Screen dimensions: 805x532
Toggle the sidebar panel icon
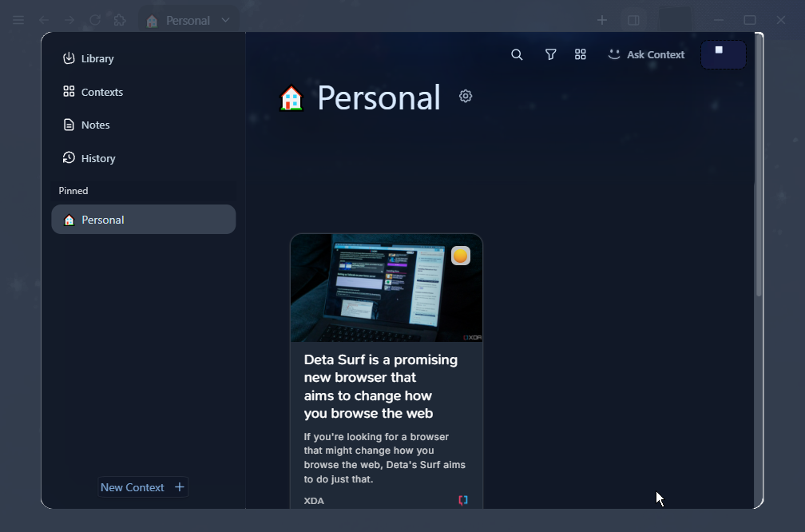click(633, 20)
